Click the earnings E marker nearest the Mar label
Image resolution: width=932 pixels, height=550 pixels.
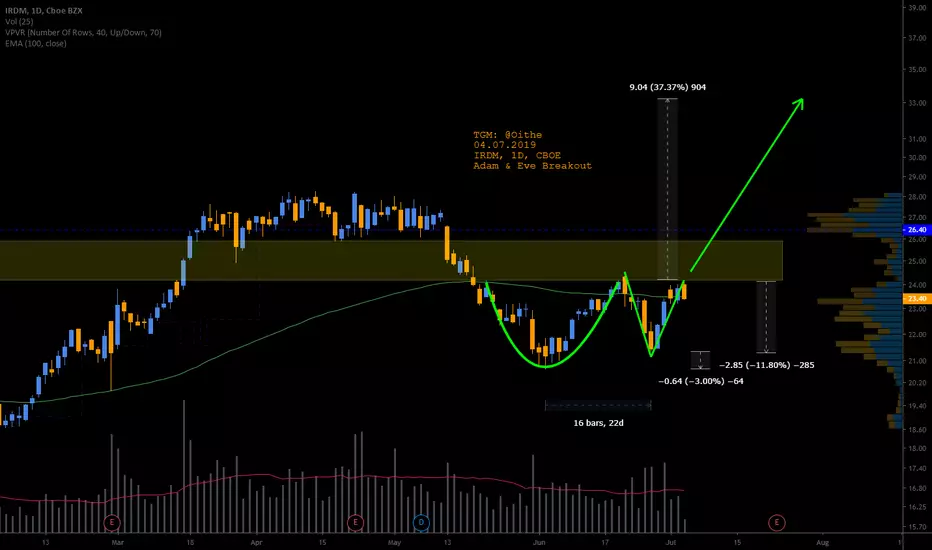point(112,523)
